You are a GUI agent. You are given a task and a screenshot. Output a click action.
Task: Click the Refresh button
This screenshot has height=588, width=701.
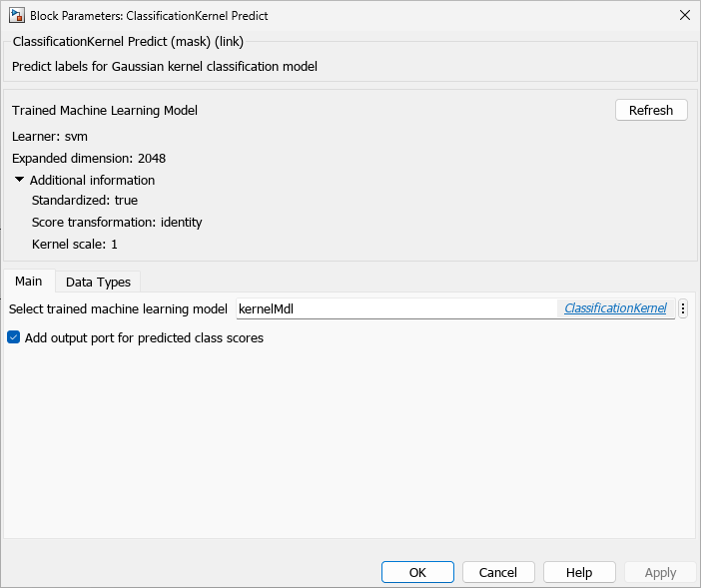tap(651, 110)
